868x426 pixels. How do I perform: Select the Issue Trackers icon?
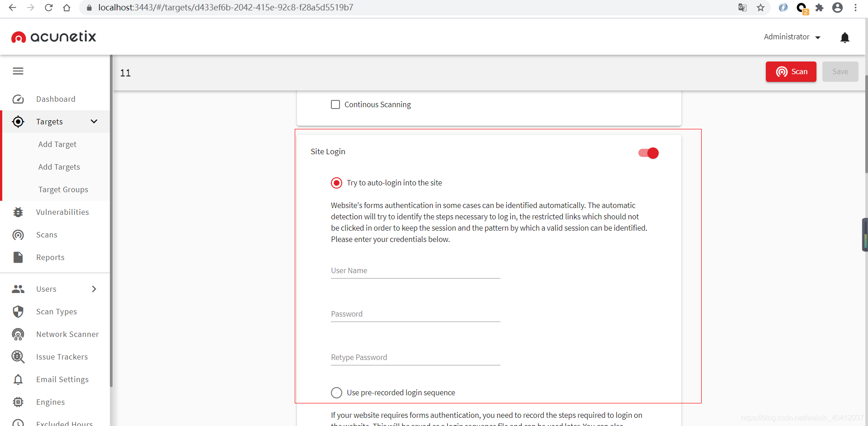[18, 357]
